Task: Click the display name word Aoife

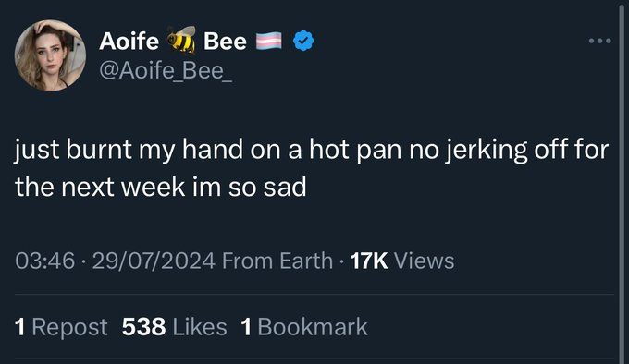Action: tap(129, 42)
